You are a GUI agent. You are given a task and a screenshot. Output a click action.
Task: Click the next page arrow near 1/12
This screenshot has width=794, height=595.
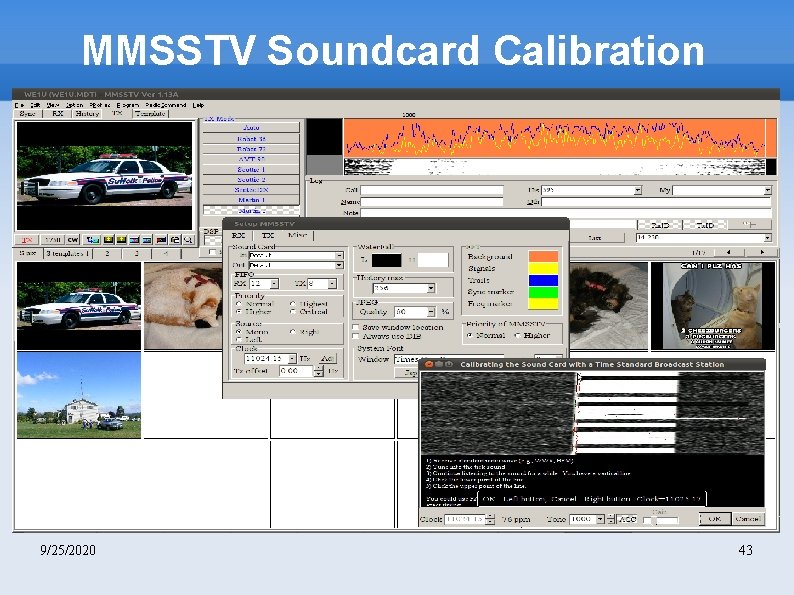(x=762, y=252)
